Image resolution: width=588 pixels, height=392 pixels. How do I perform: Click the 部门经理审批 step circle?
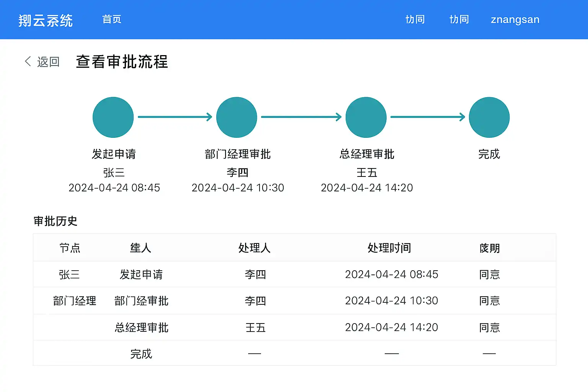point(237,117)
